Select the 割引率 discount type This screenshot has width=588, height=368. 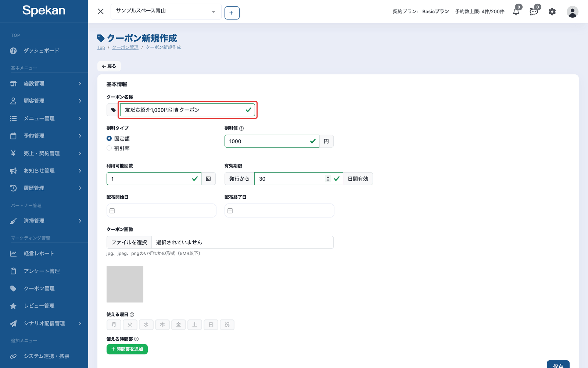coord(109,148)
